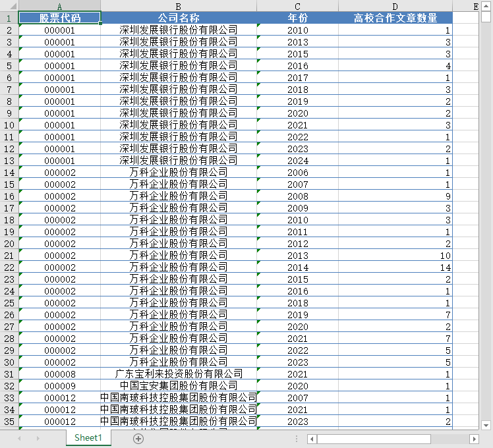Viewport: 493px width, 448px height.
Task: Click article count 14 in row 22
Action: coord(395,267)
